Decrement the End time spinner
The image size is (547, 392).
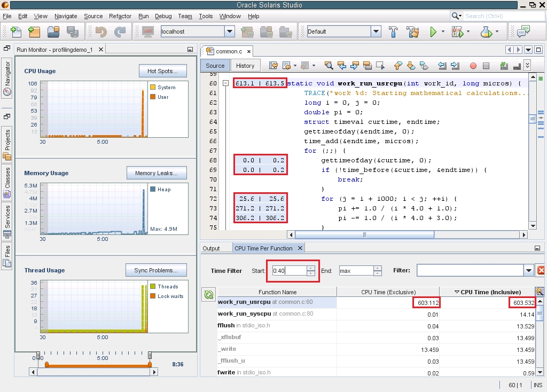(378, 273)
